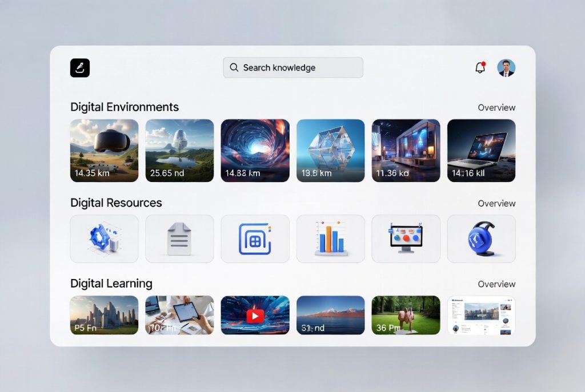
Task: Open the VR headset environment 14.35 km
Action: tap(104, 151)
